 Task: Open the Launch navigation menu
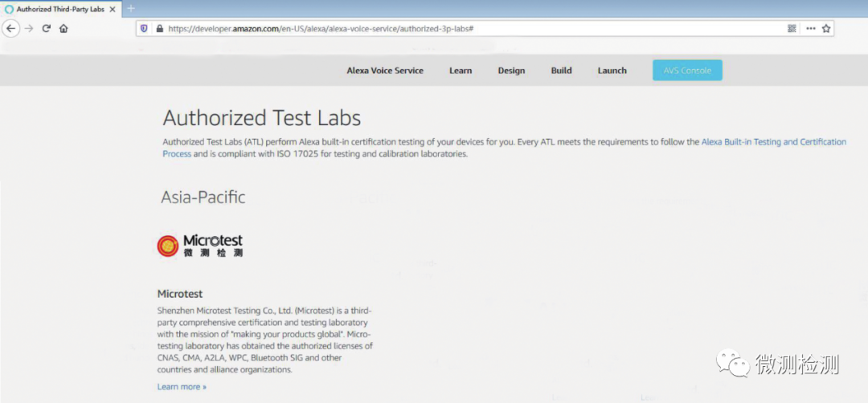[612, 71]
